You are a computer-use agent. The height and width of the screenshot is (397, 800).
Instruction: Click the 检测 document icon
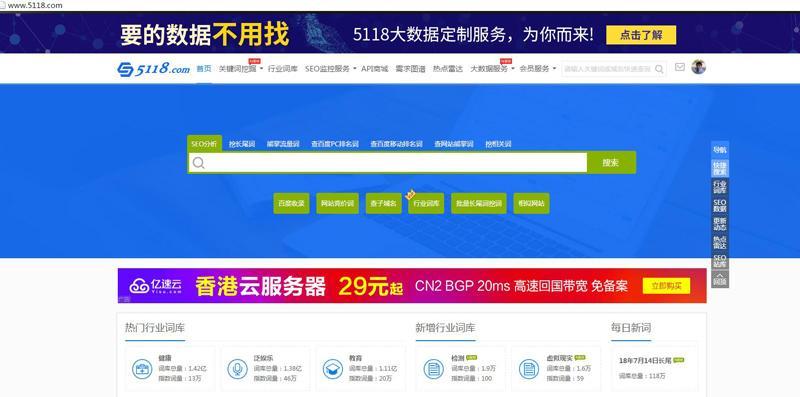pyautogui.click(x=433, y=368)
